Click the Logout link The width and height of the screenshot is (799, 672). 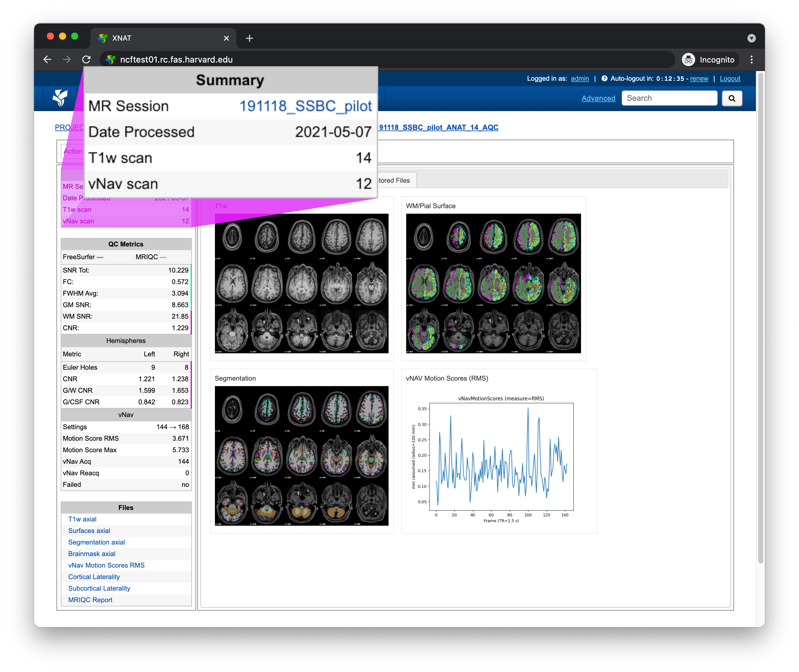pos(730,79)
